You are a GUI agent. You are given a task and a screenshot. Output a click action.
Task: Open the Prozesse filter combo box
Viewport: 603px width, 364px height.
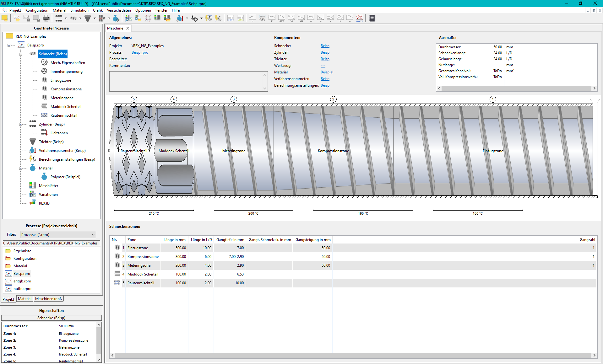[58, 234]
